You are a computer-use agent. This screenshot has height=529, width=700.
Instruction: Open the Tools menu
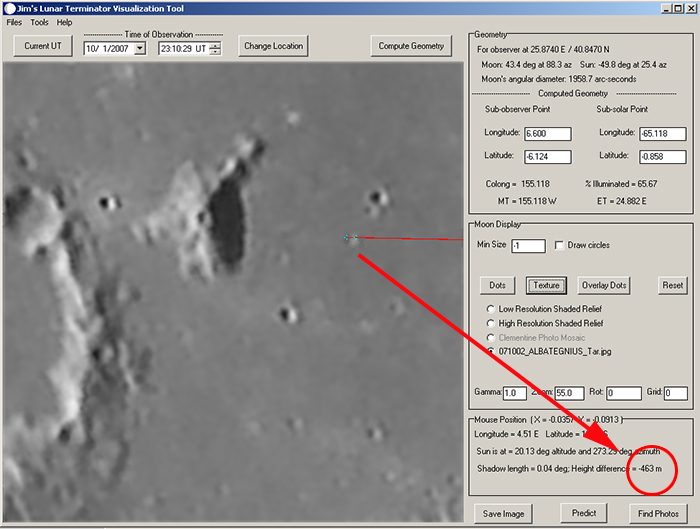point(39,22)
